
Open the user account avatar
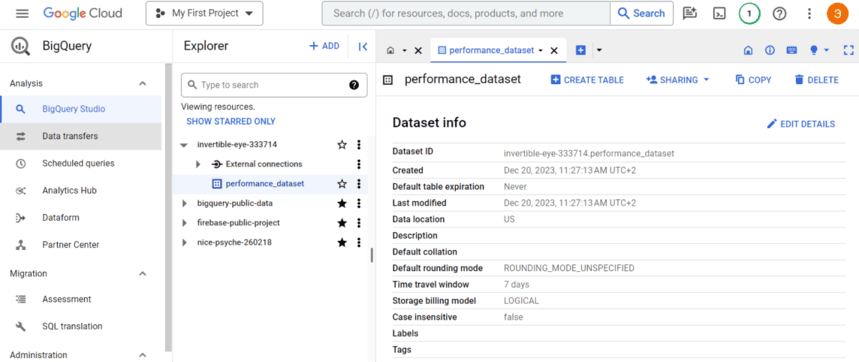pyautogui.click(x=837, y=14)
